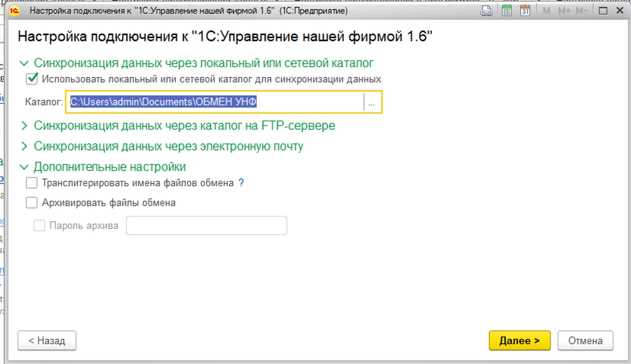Viewport: 631px width, 364px height.
Task: Maximize the connection settings window
Action: click(603, 11)
